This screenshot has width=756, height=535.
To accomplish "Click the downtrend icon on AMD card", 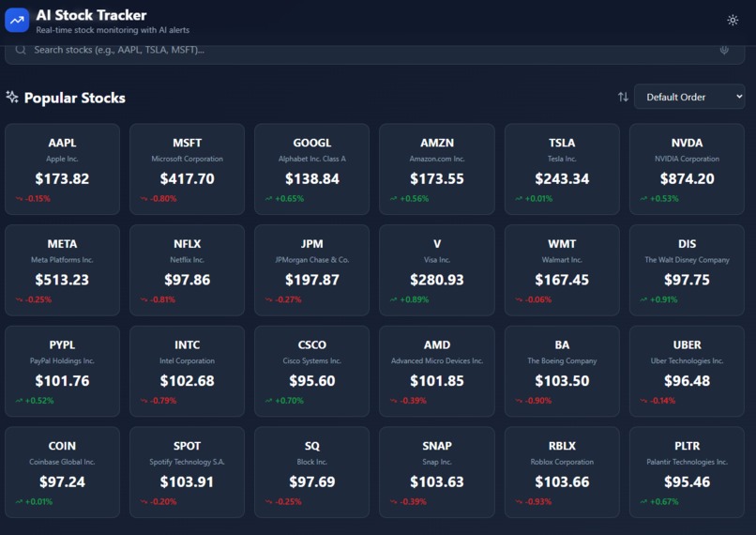I will [x=393, y=401].
